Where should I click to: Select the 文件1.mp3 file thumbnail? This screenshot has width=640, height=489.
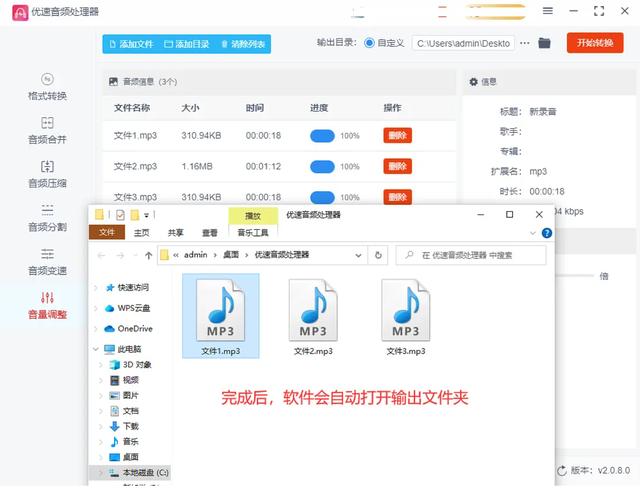coord(220,316)
